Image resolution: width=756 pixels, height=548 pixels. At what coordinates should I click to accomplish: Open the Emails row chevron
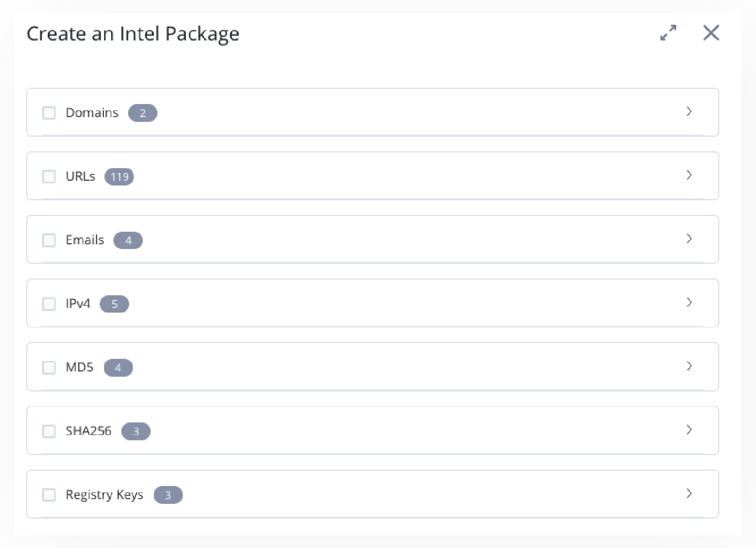coord(689,239)
